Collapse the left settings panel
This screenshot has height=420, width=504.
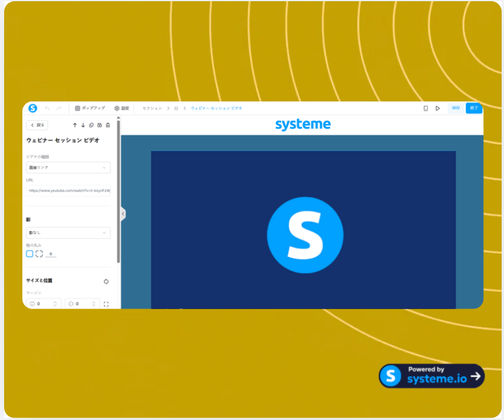pyautogui.click(x=123, y=214)
